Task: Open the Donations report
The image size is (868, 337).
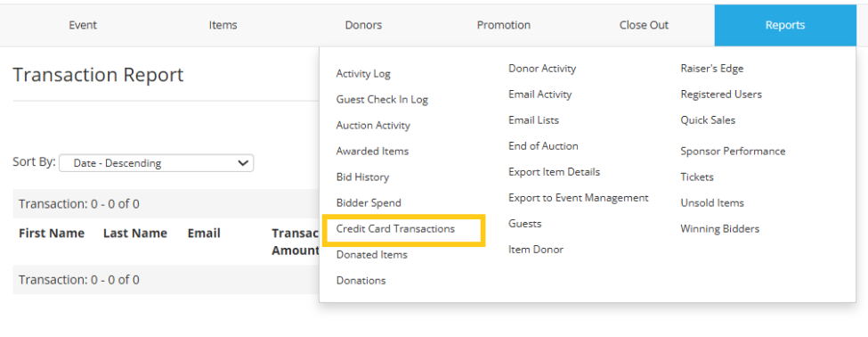Action: [361, 281]
